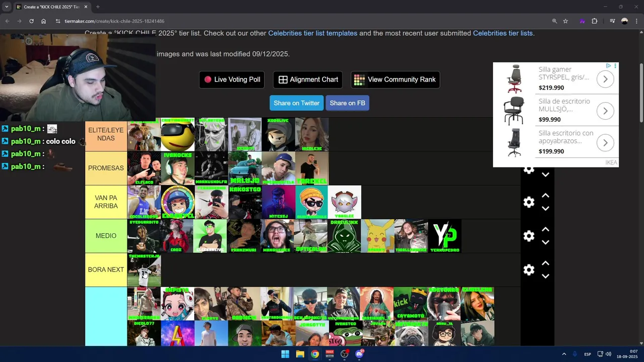Click the VAN PA ARRIBA tier label

coord(106,202)
